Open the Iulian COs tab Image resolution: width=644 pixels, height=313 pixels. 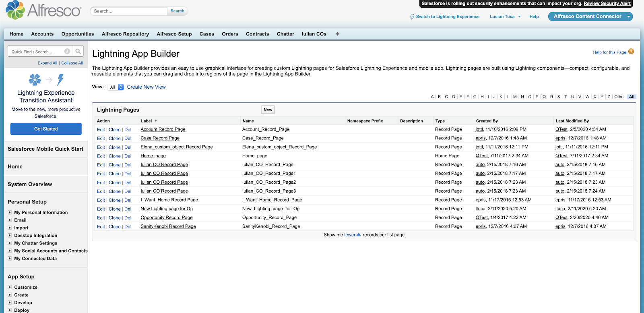click(x=314, y=34)
